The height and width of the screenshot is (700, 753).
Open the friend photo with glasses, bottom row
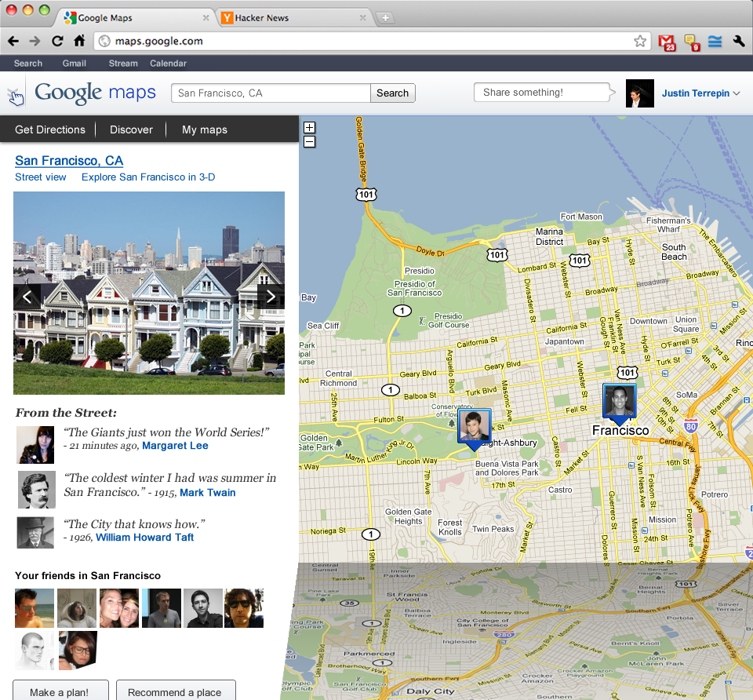click(78, 651)
